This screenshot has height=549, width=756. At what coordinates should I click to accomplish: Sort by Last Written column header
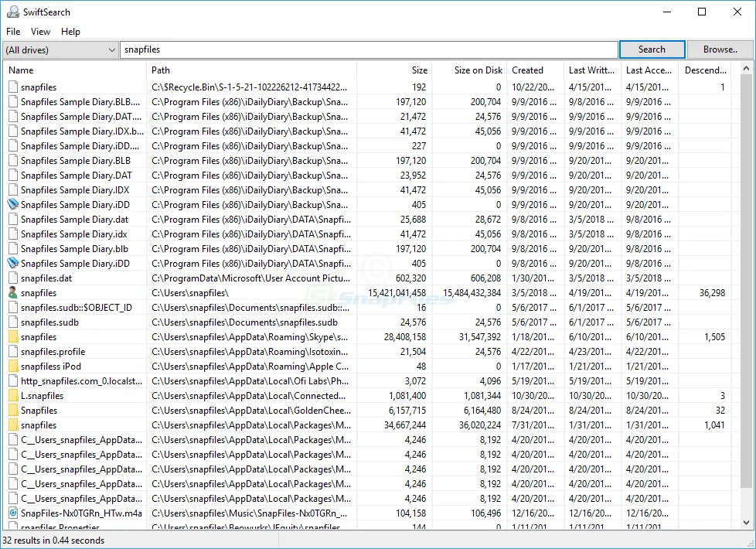click(x=592, y=70)
